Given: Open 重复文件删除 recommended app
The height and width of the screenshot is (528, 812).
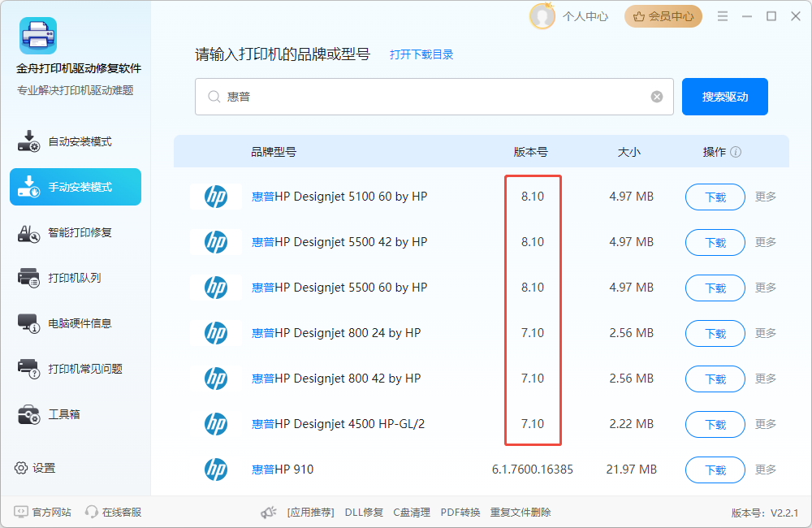Looking at the screenshot, I should click(520, 513).
